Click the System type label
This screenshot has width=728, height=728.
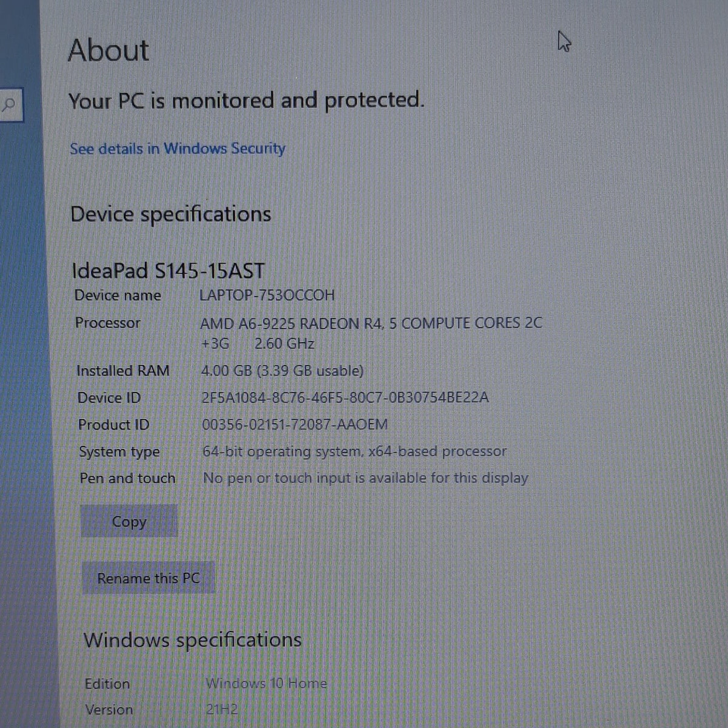click(x=120, y=452)
